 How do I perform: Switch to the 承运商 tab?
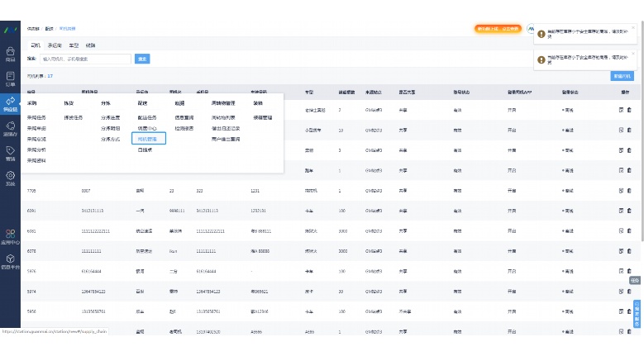tap(55, 45)
